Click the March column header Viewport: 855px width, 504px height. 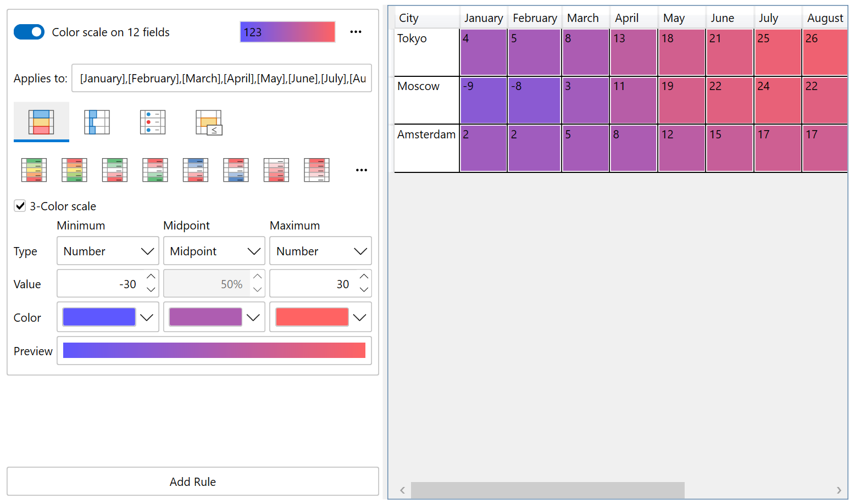(585, 18)
